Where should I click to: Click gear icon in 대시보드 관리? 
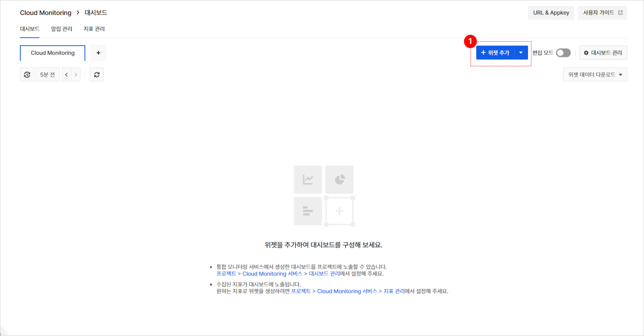pos(586,53)
